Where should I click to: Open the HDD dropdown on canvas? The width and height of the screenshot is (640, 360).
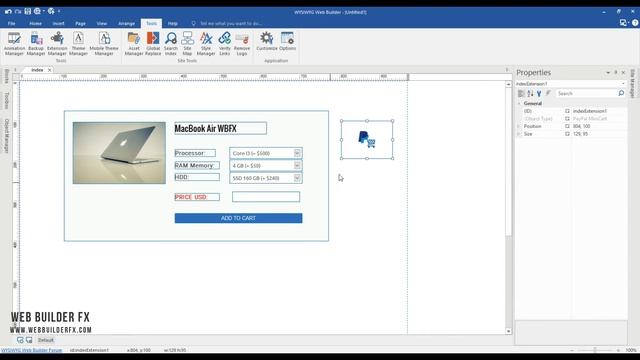click(x=297, y=178)
